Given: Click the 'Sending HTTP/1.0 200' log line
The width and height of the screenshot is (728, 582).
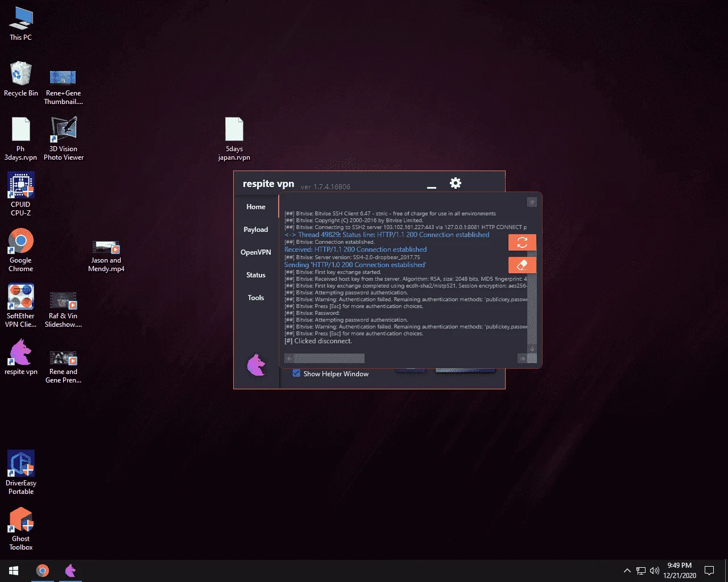Looking at the screenshot, I should 355,265.
